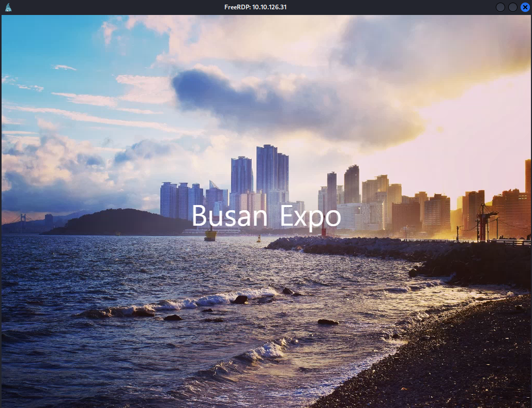Image resolution: width=532 pixels, height=408 pixels.
Task: Click the FreeRDP application icon in title bar
Action: tap(8, 7)
